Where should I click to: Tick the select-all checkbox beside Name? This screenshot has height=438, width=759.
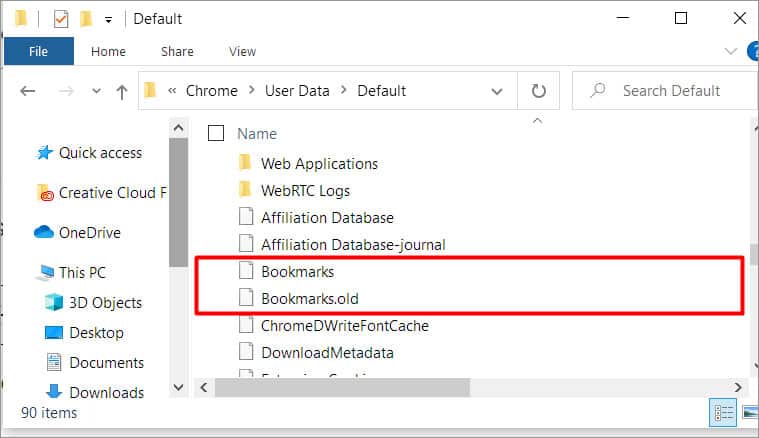[x=216, y=133]
